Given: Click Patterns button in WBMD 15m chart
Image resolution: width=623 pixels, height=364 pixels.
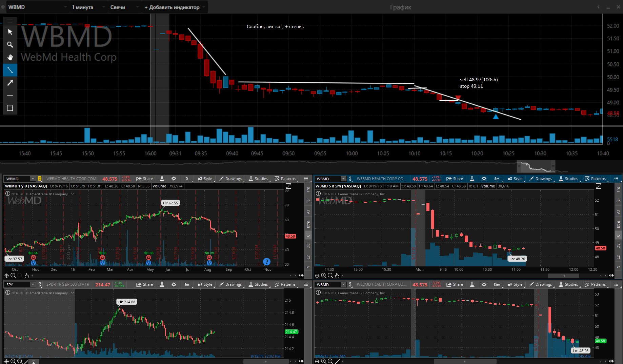Looking at the screenshot, I should pos(595,284).
